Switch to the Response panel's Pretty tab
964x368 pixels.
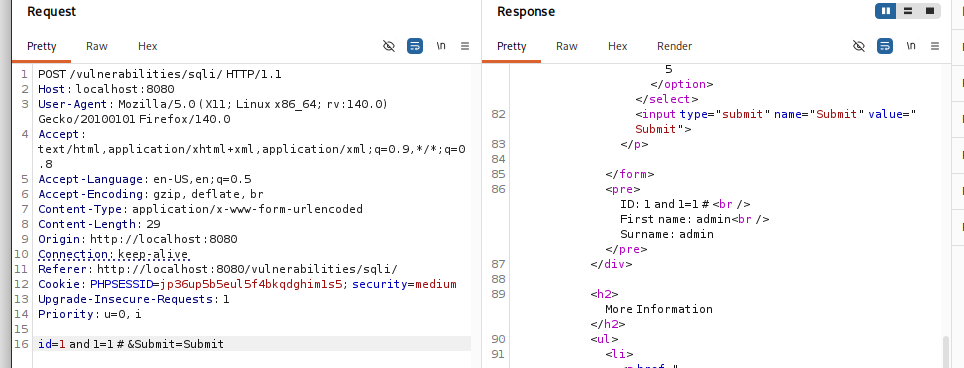point(512,46)
